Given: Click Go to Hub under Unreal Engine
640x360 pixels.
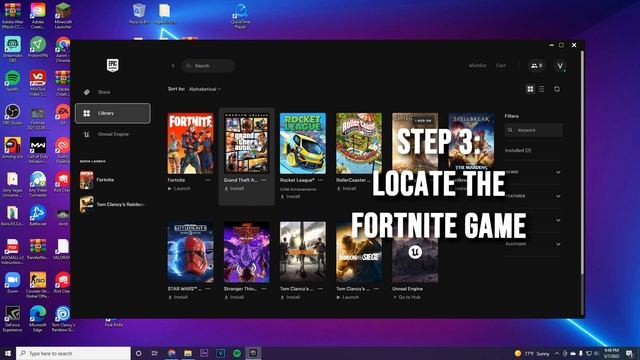Looking at the screenshot, I should click(407, 297).
